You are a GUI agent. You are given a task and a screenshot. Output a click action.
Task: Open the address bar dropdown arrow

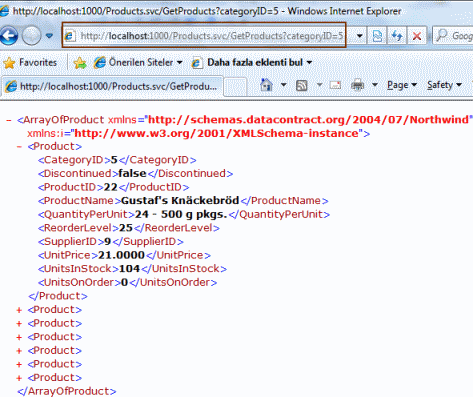pos(359,36)
